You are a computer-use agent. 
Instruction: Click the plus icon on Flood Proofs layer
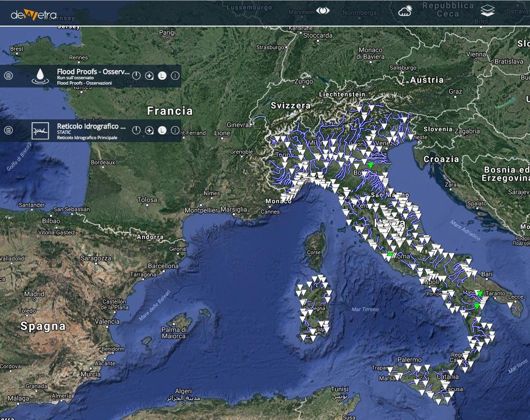click(149, 76)
